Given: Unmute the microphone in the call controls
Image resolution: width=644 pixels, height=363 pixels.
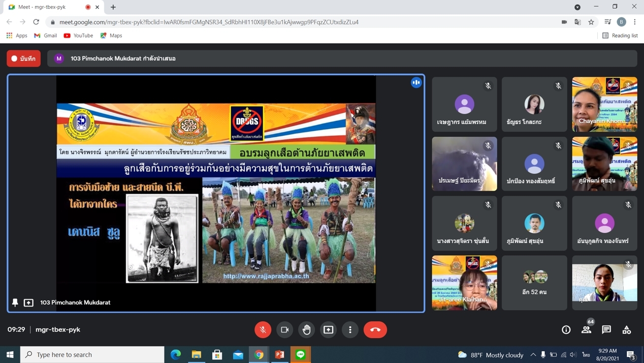Looking at the screenshot, I should (263, 329).
